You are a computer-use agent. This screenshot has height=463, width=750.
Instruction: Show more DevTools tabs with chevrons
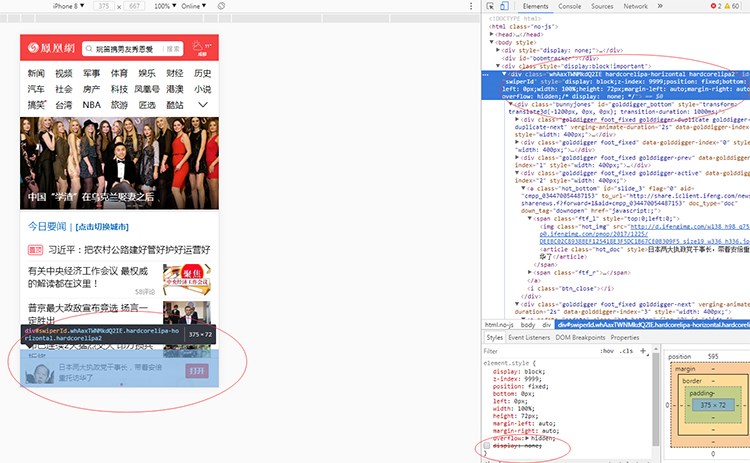click(660, 6)
